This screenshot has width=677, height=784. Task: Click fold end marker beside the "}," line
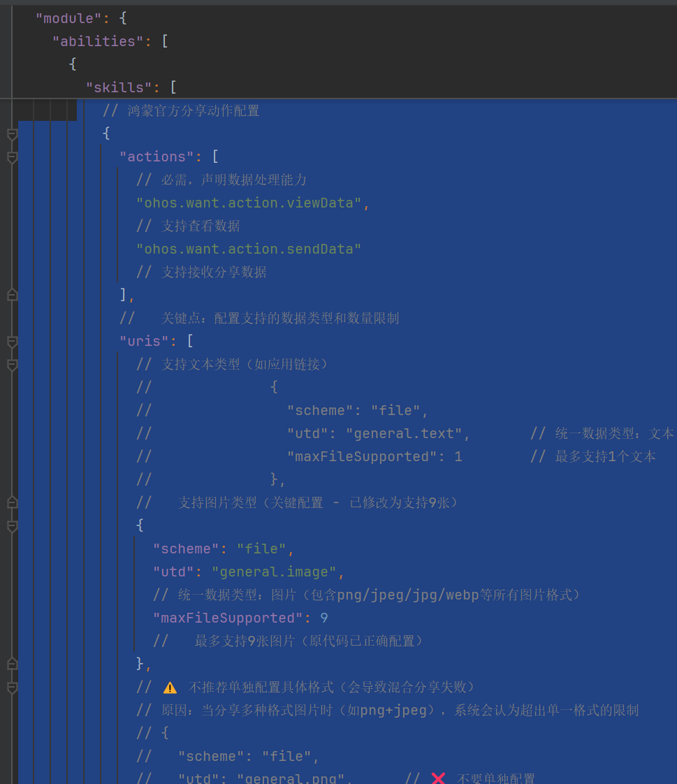13,664
